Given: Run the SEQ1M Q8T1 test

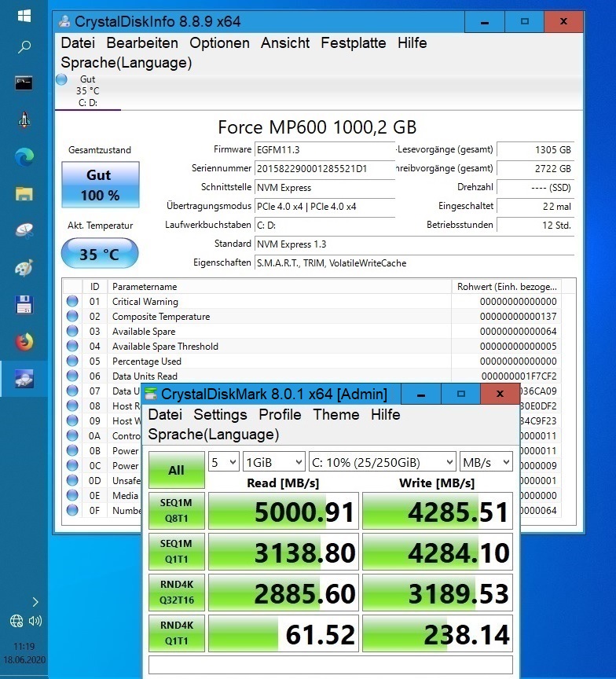Looking at the screenshot, I should [x=177, y=511].
